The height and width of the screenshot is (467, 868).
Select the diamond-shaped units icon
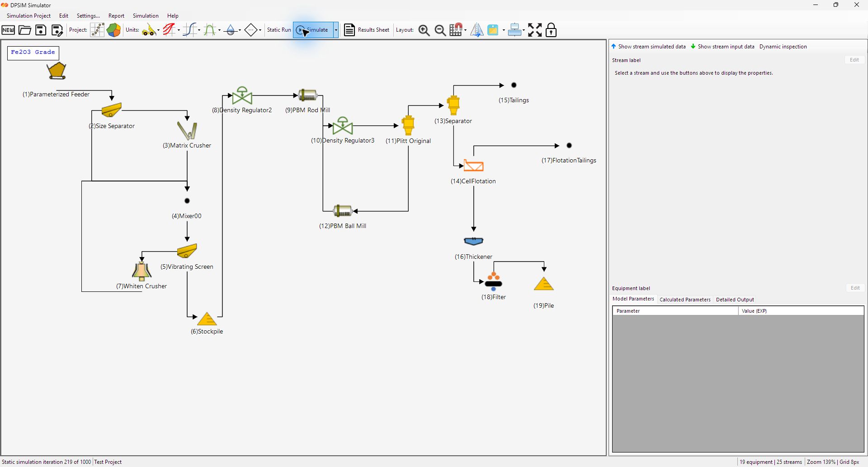(251, 30)
